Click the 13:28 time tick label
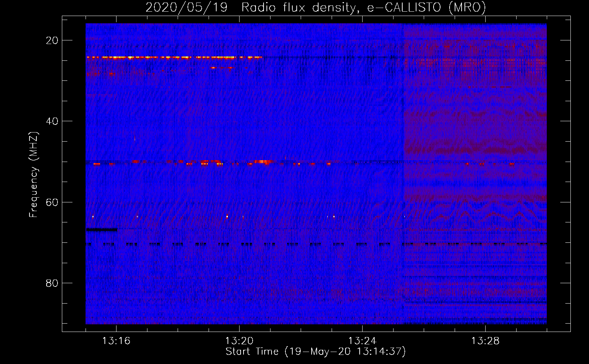589x364 pixels. click(x=485, y=341)
